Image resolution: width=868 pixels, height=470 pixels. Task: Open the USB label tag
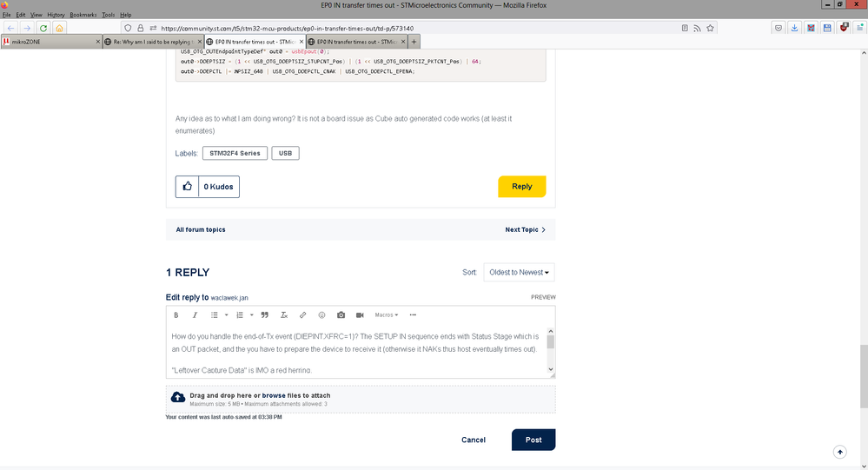pyautogui.click(x=285, y=154)
